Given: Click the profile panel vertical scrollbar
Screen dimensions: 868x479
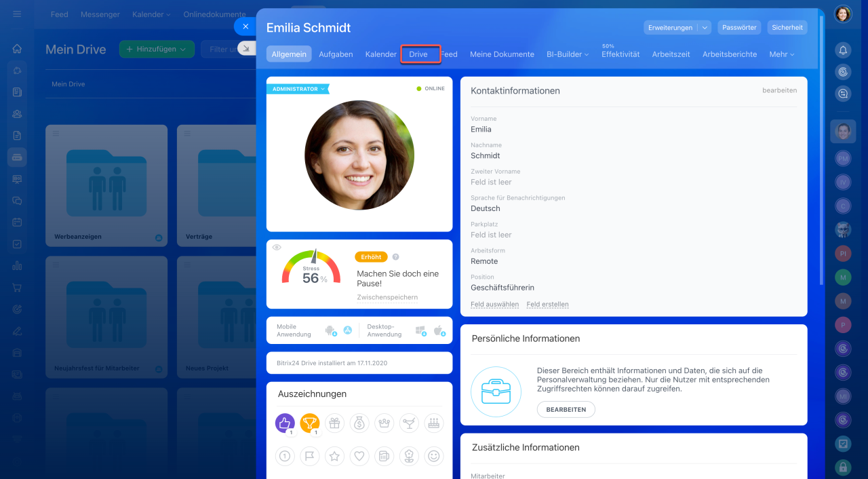Looking at the screenshot, I should [822, 149].
